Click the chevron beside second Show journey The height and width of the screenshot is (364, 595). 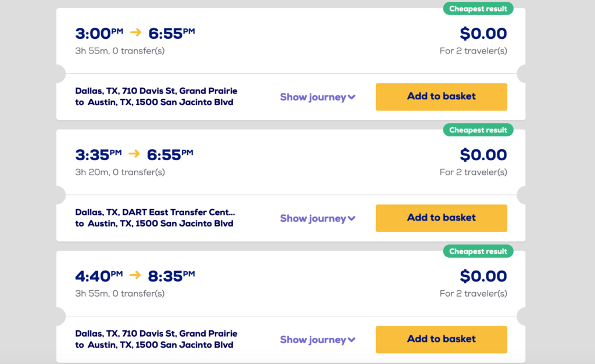(352, 218)
